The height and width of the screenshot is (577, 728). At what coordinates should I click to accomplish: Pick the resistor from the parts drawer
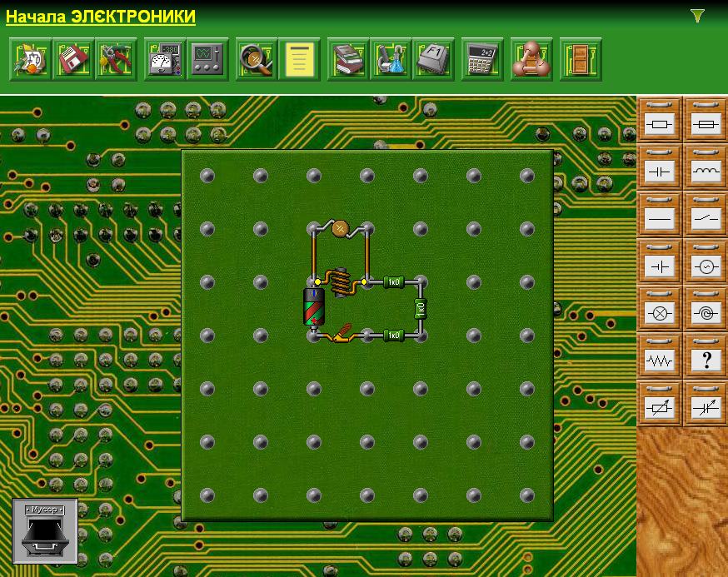click(660, 120)
